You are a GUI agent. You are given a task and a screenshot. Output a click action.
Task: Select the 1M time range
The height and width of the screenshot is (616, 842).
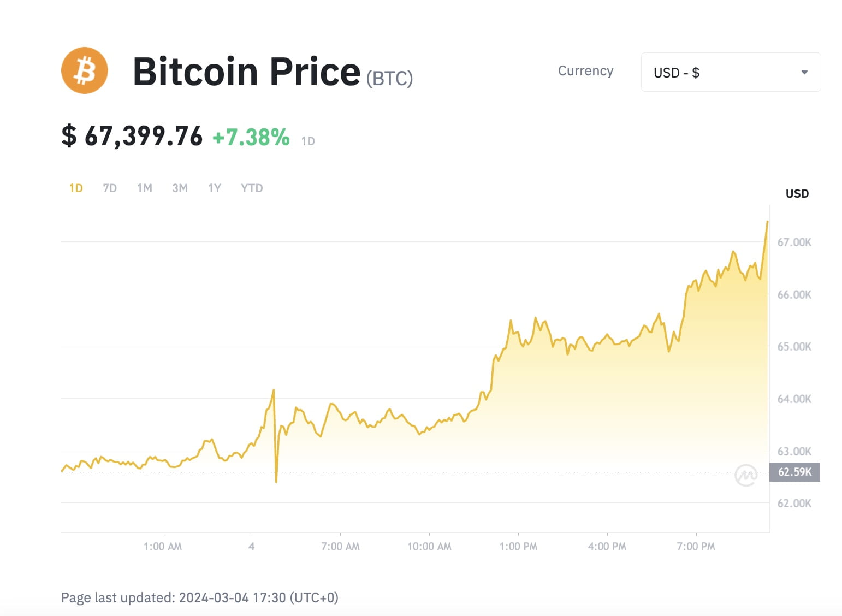(x=144, y=188)
